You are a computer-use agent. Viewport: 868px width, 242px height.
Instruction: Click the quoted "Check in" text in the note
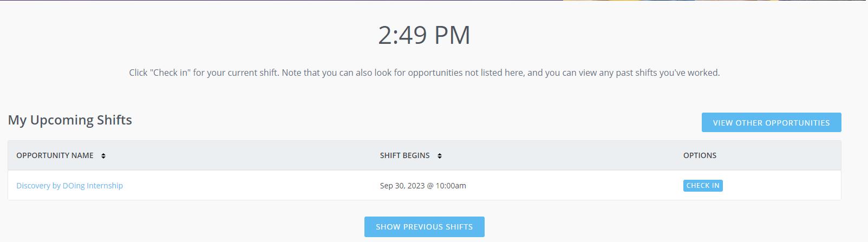tap(170, 73)
